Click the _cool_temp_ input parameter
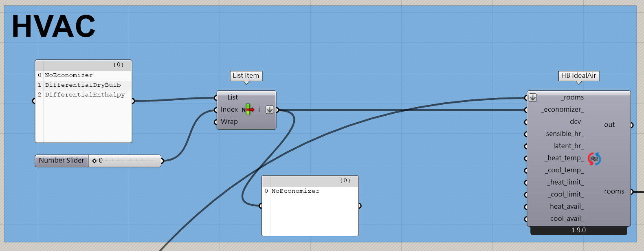This screenshot has width=644, height=251. tap(564, 170)
